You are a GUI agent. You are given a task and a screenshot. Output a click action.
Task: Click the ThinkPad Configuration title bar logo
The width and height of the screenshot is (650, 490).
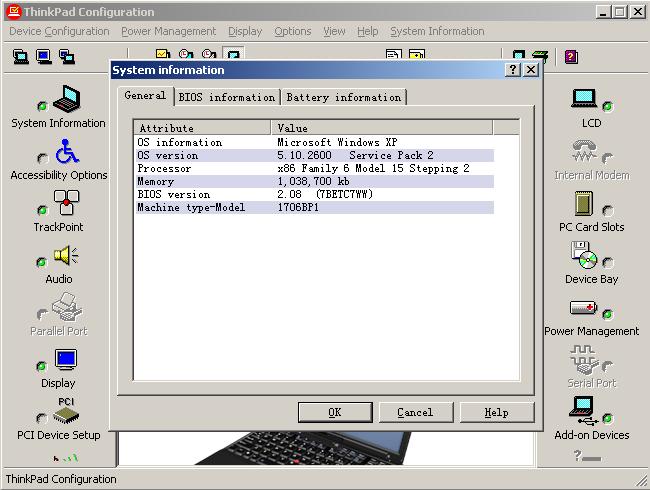point(14,12)
